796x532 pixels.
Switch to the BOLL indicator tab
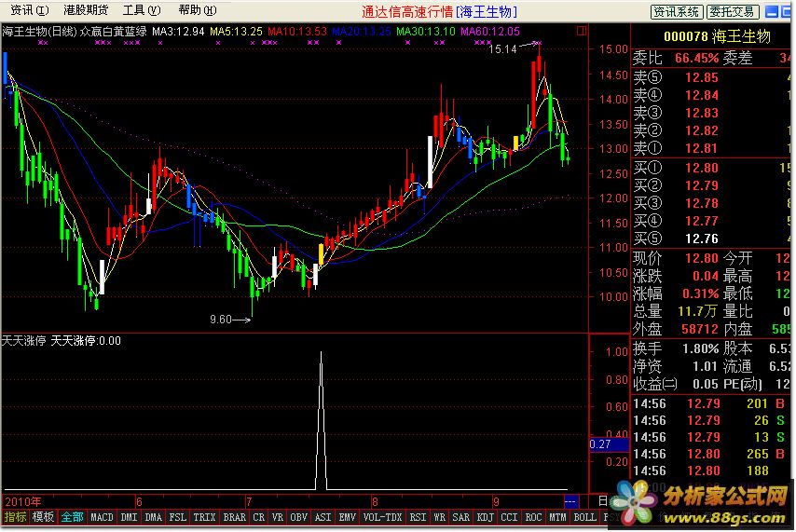pos(584,517)
